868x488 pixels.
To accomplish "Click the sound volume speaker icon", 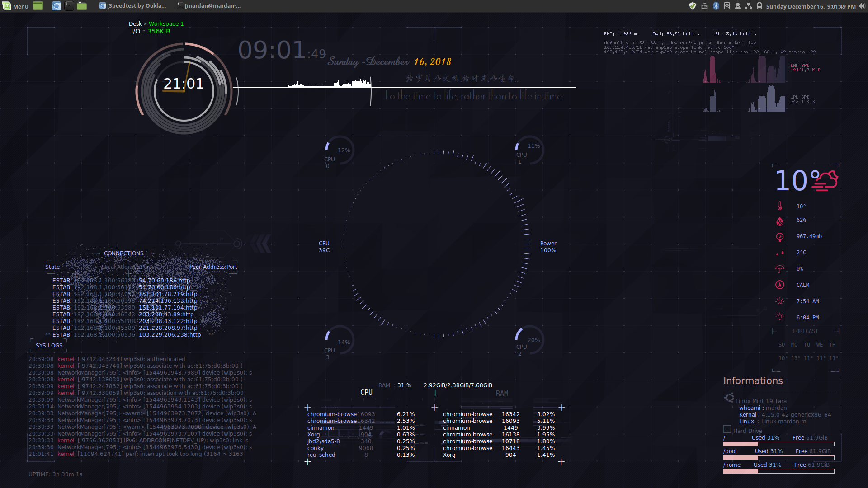I will pos(862,6).
